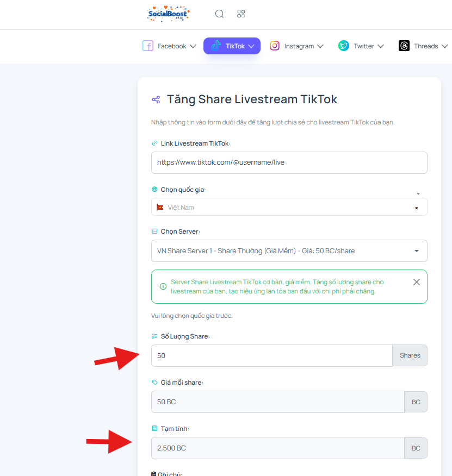
Task: Click the Tạm tính total field
Action: pos(278,448)
